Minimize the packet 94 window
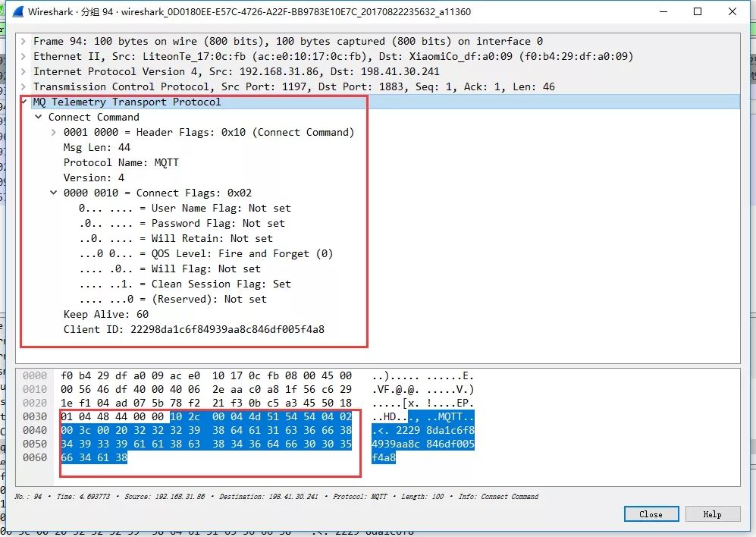Screen dimensions: 756x537 pyautogui.click(x=663, y=12)
